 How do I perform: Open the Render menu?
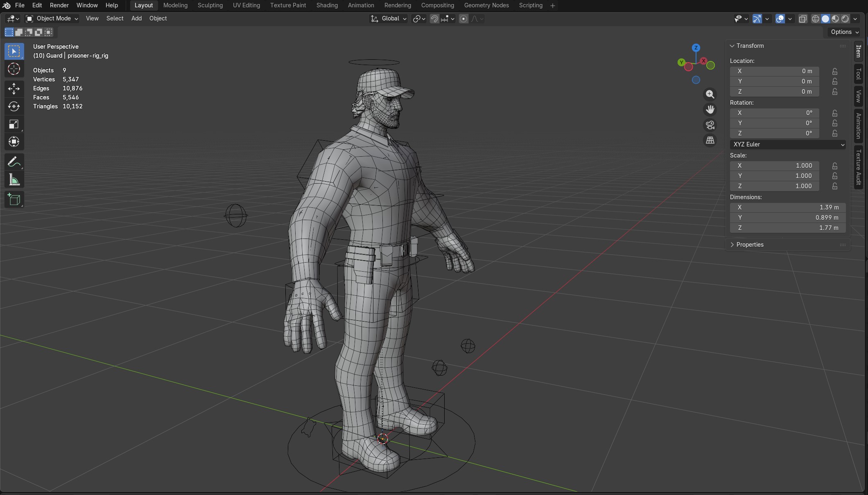(x=59, y=5)
